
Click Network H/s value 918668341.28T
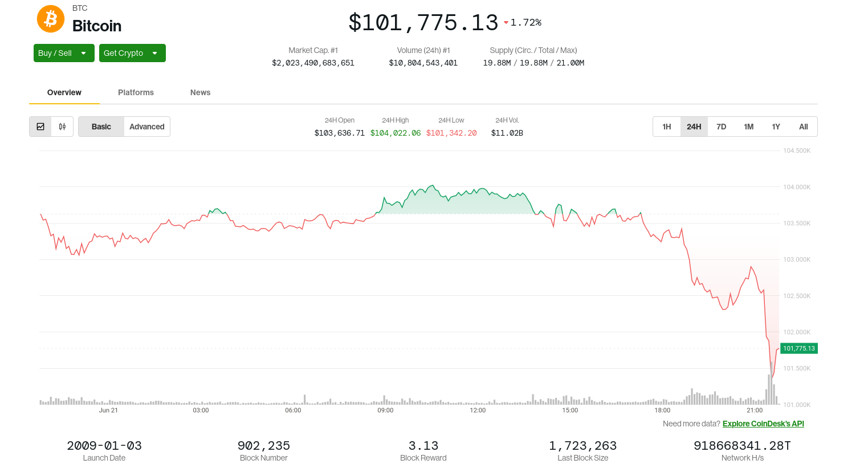point(743,446)
